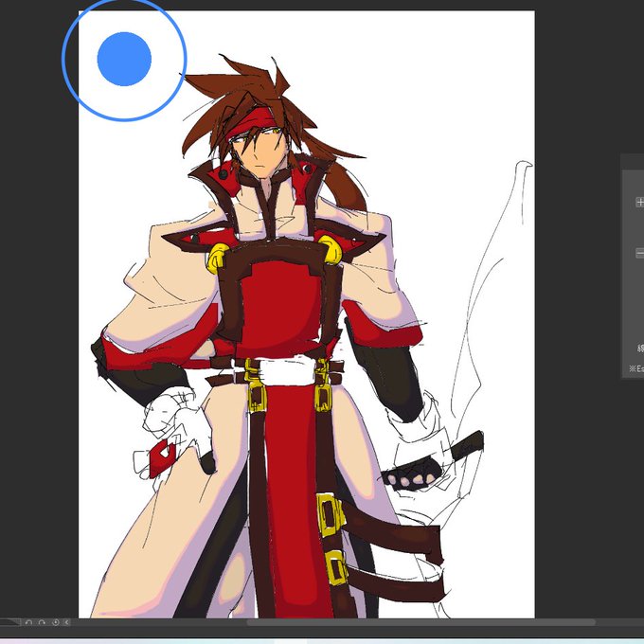Viewport: 644px width, 644px height.
Task: Collapse the bottom bar controls with the left chevron
Action: click(66, 622)
